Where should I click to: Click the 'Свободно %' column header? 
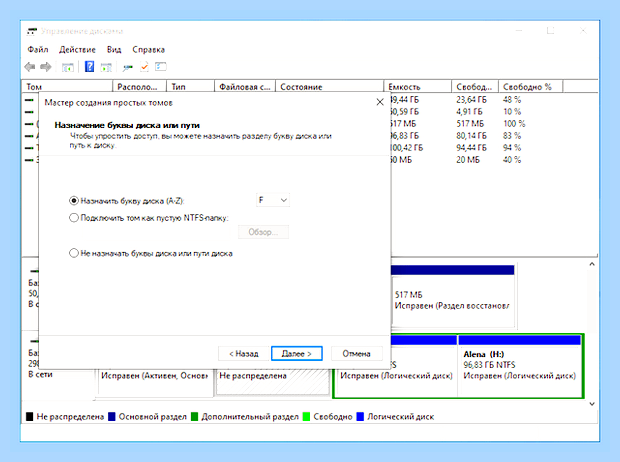point(530,87)
